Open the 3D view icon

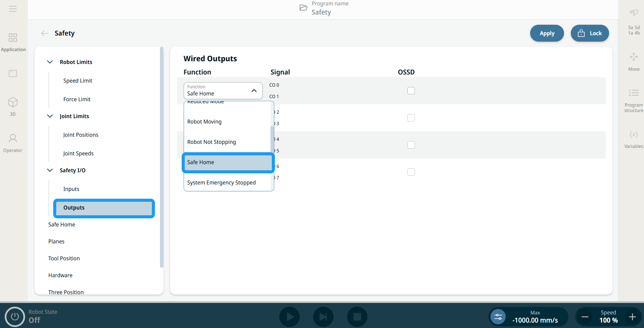13,102
